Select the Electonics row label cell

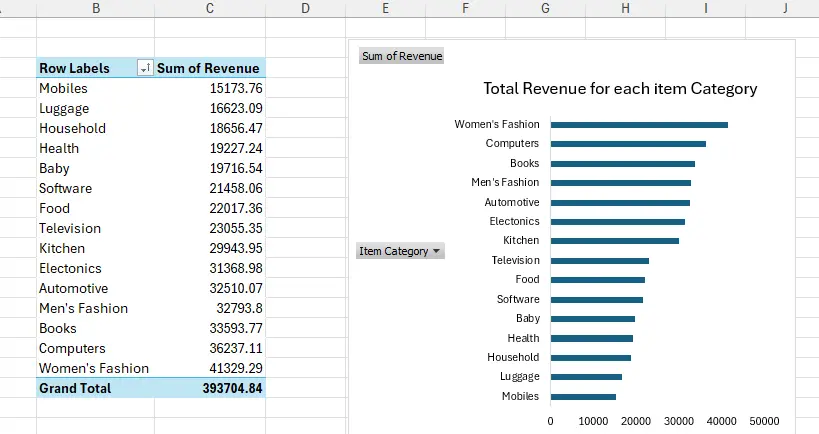(x=70, y=268)
